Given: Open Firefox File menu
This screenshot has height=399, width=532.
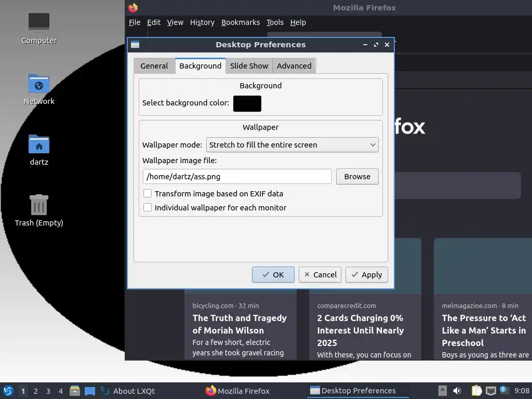Looking at the screenshot, I should point(135,22).
